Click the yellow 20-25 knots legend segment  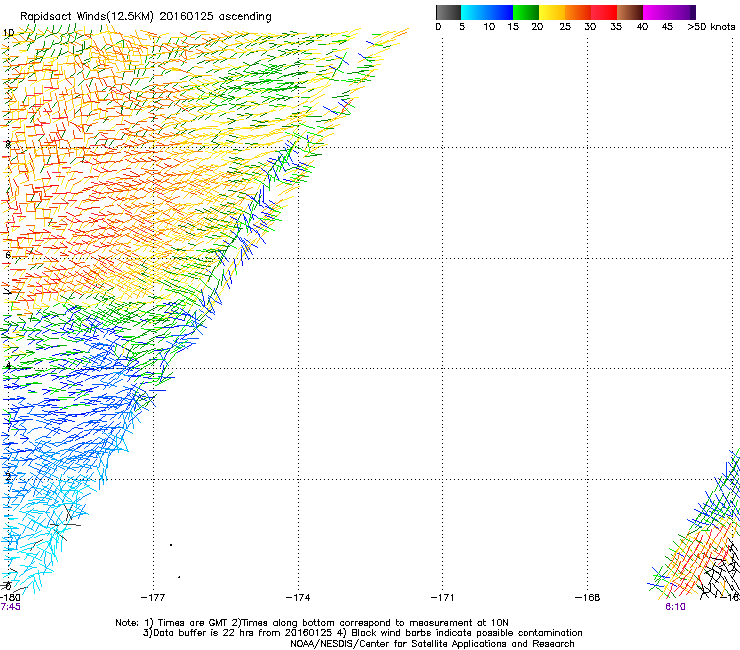552,12
